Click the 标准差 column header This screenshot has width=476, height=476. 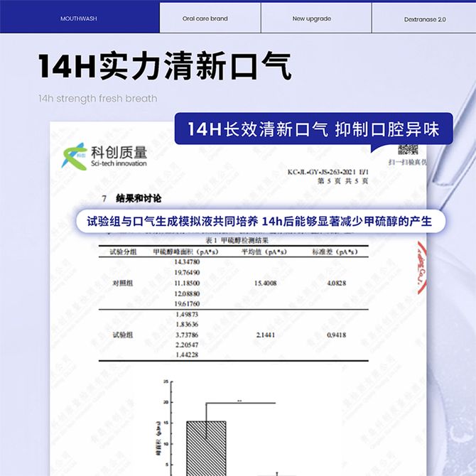point(334,251)
